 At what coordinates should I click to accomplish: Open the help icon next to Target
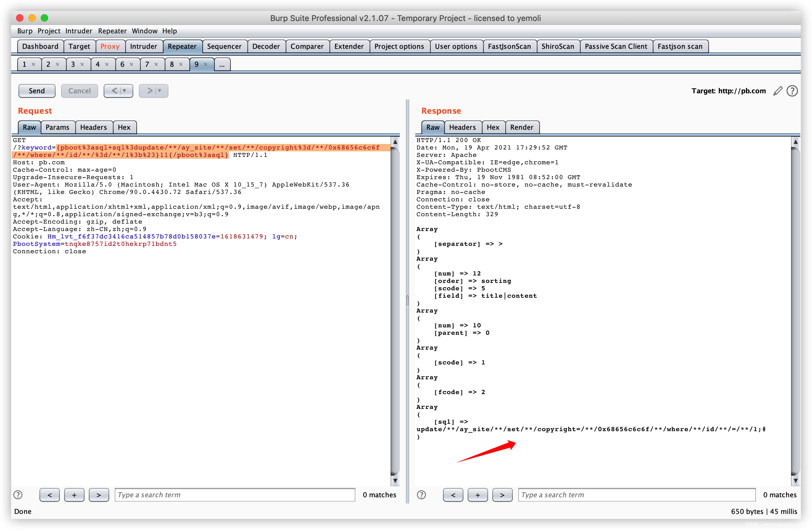pyautogui.click(x=792, y=91)
